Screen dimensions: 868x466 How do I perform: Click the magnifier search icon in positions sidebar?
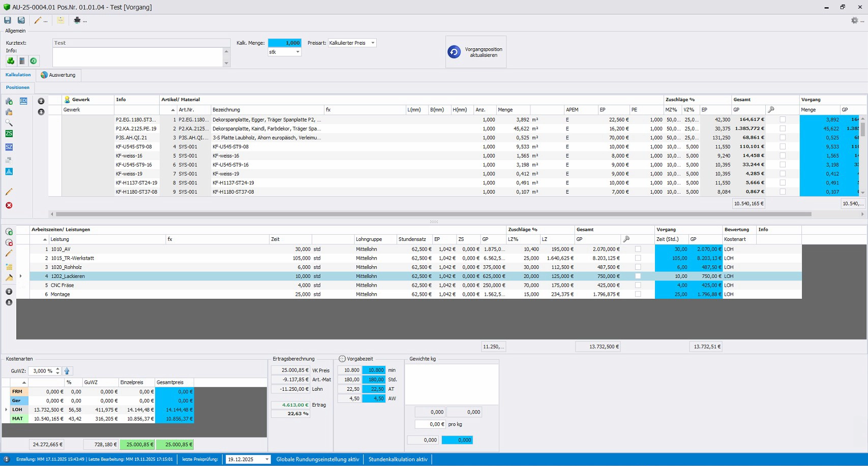point(9,122)
